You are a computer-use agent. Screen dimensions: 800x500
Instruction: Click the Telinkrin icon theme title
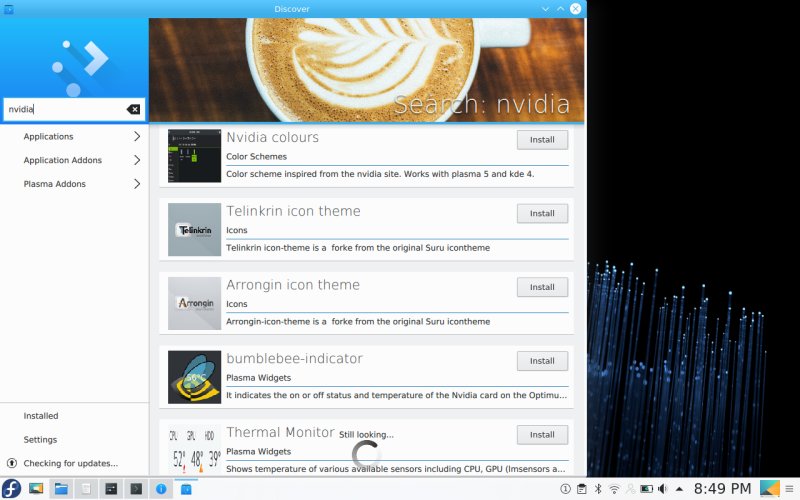[x=293, y=211]
